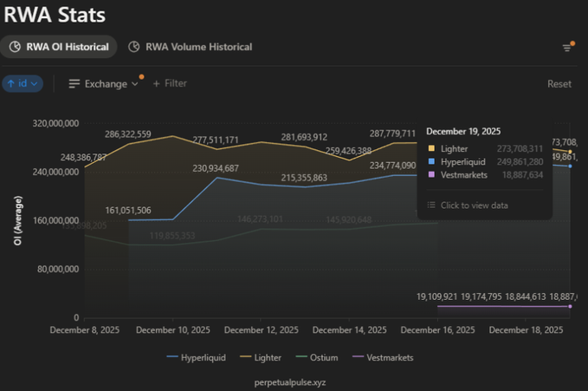Toggle Lighter series in the legend
This screenshot has width=588, height=391.
[x=272, y=357]
